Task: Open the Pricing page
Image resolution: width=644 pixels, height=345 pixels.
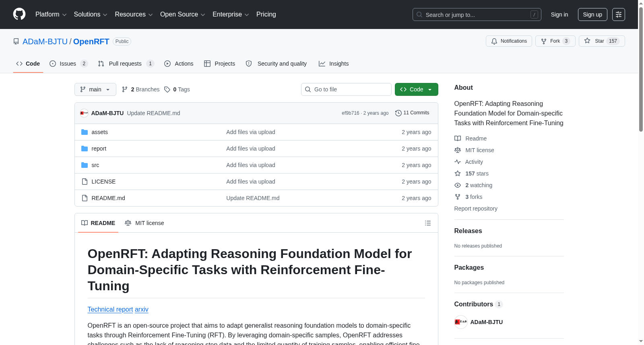Action: [x=266, y=14]
